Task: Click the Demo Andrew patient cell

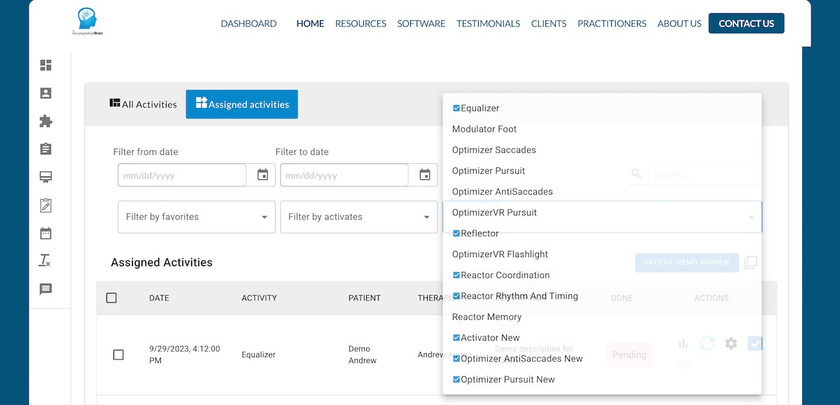Action: tap(362, 355)
